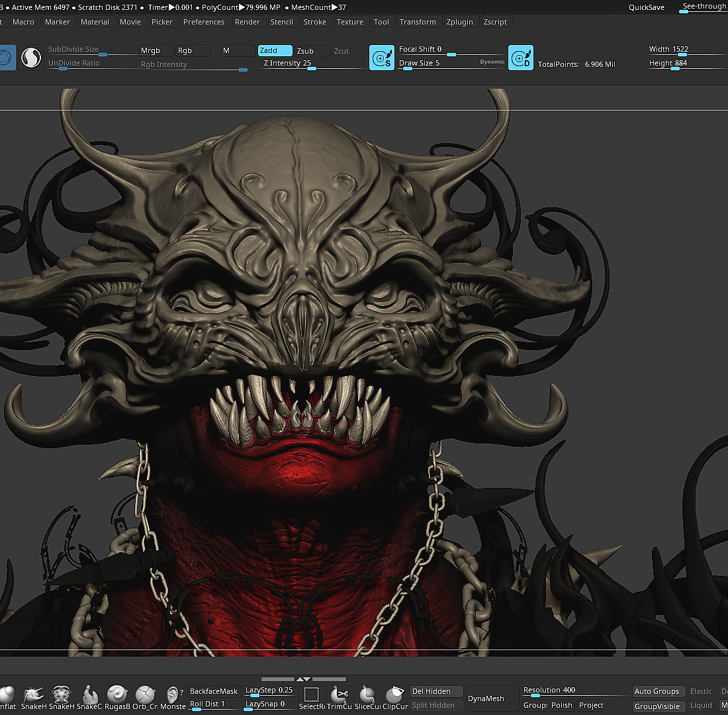
Task: Click the document Height value slider
Action: point(688,64)
